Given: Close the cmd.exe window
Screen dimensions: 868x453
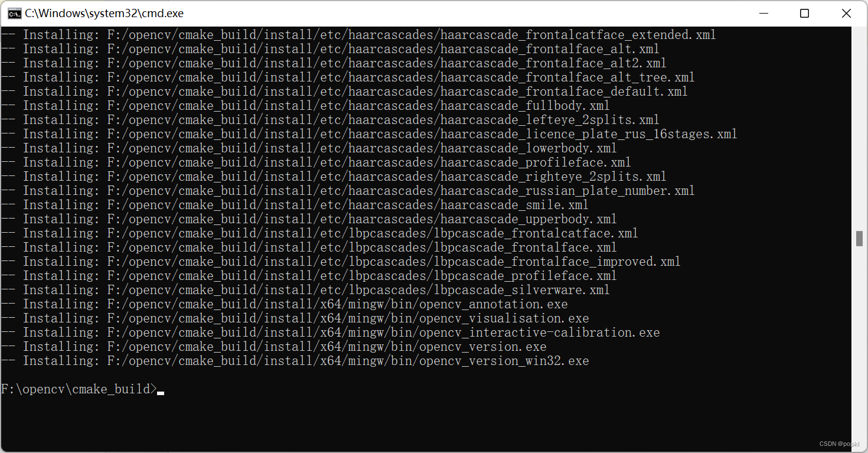Looking at the screenshot, I should pyautogui.click(x=846, y=13).
